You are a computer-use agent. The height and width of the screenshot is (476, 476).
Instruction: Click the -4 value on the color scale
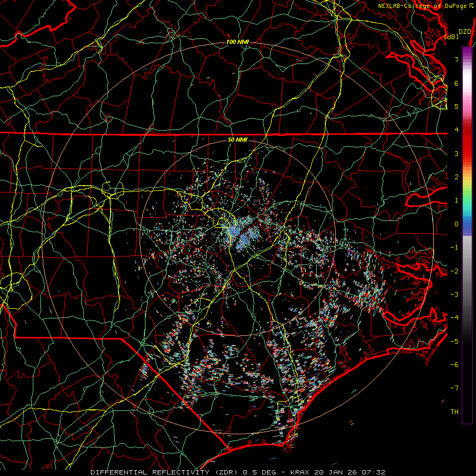click(454, 317)
